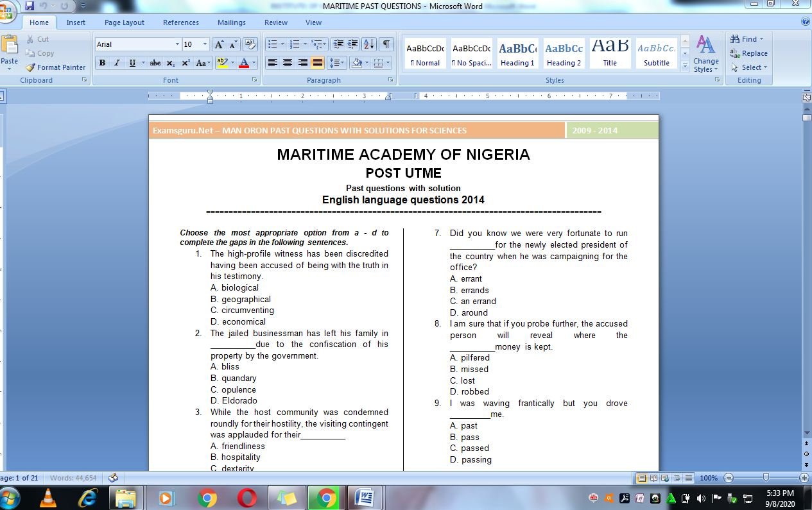812x510 pixels.
Task: Switch to the References tab
Action: pos(181,22)
